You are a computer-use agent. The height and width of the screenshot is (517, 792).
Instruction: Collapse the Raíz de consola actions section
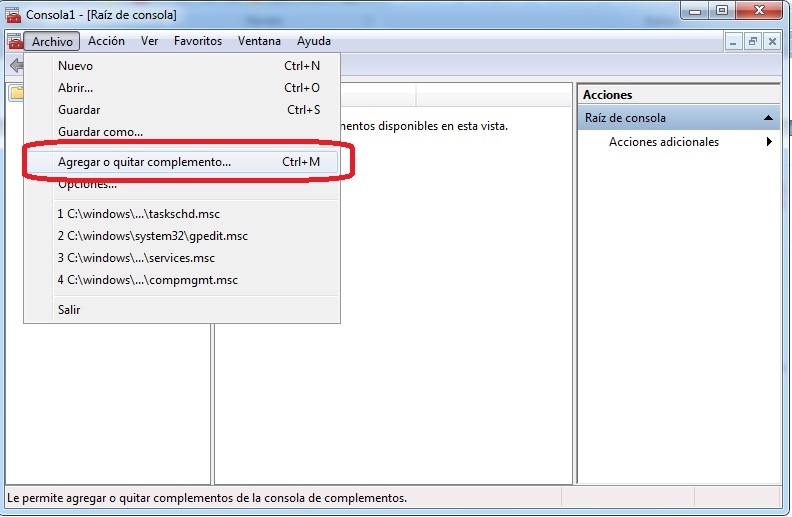pyautogui.click(x=768, y=118)
